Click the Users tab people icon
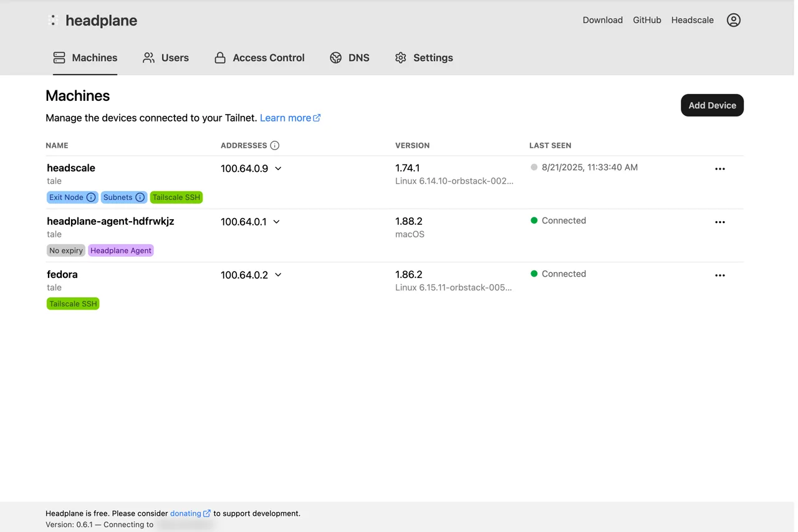 148,57
